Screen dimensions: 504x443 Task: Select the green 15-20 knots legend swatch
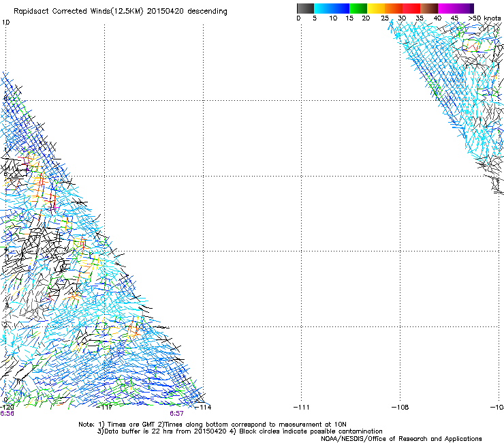click(x=358, y=8)
